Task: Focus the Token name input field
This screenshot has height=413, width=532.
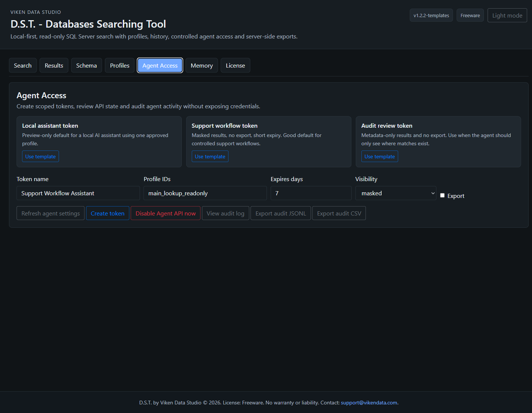Action: [78, 193]
